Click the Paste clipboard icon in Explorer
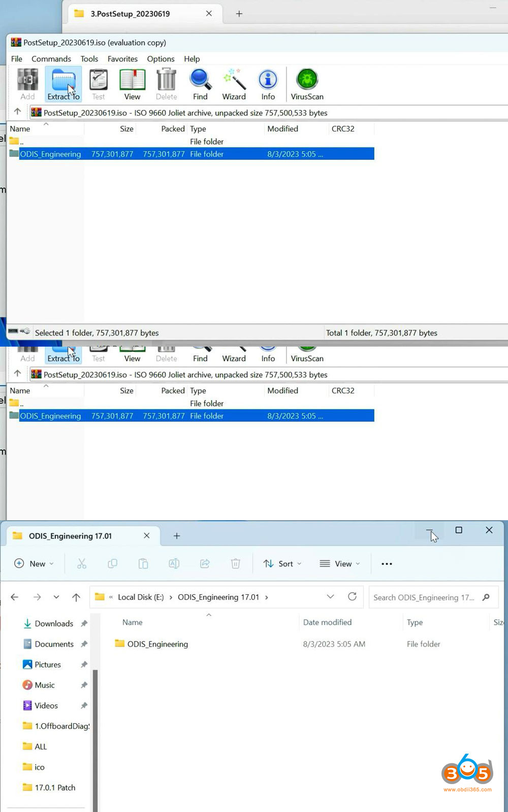The height and width of the screenshot is (812, 508). point(143,564)
